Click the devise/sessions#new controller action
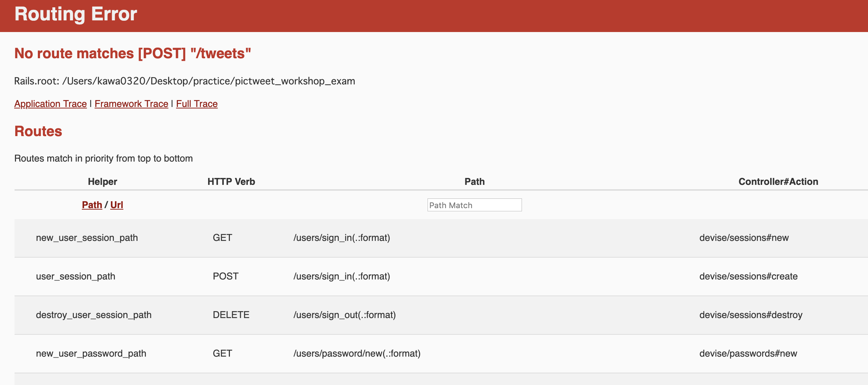Image resolution: width=868 pixels, height=385 pixels. [x=744, y=238]
